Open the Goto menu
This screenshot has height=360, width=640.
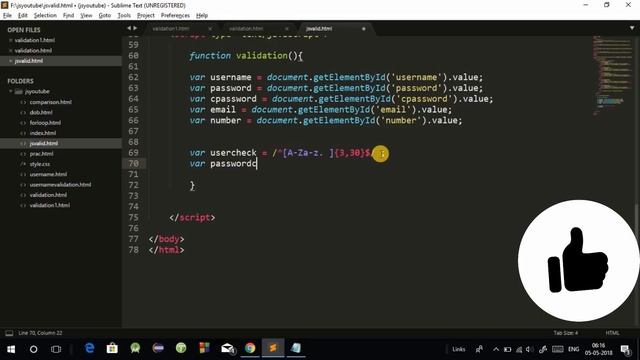pyautogui.click(x=104, y=16)
